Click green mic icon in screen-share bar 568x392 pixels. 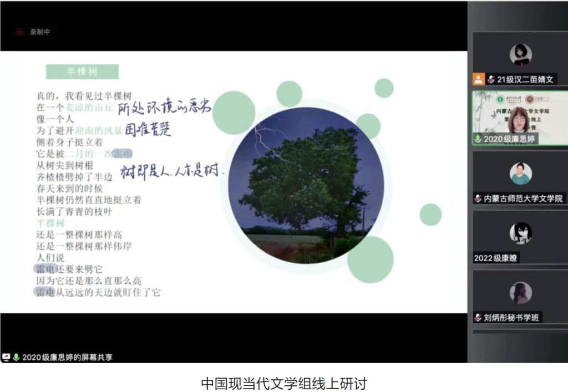tap(16, 357)
